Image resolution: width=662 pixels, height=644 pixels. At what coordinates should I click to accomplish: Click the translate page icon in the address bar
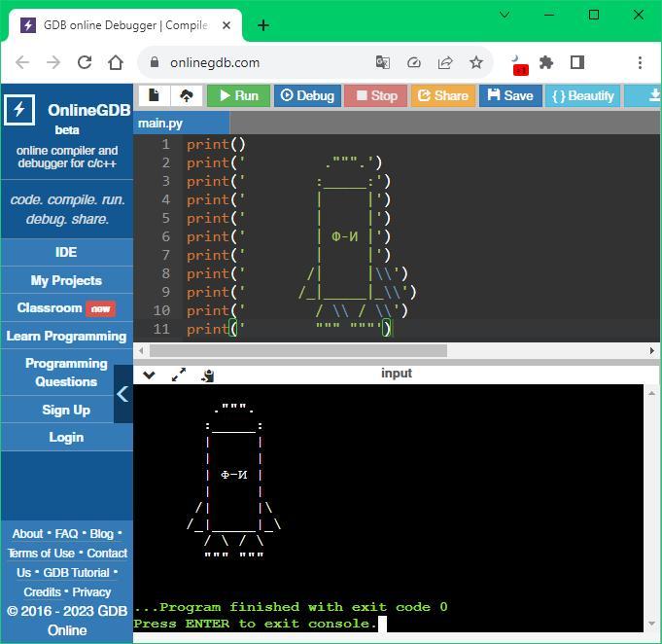pos(383,62)
